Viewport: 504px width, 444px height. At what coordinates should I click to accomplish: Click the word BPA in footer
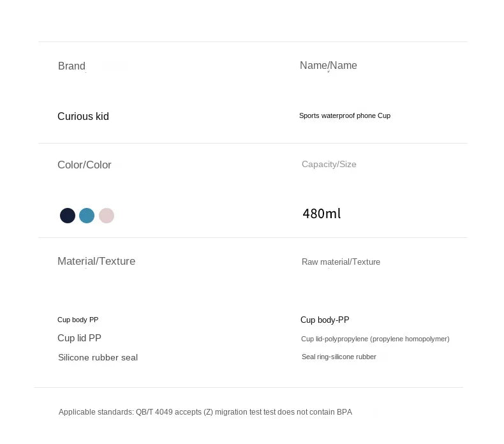click(345, 412)
